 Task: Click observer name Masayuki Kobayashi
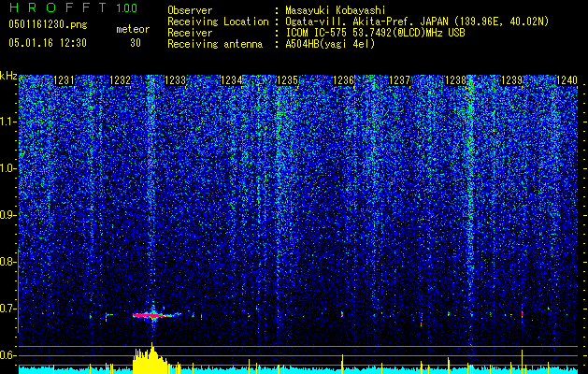[336, 10]
